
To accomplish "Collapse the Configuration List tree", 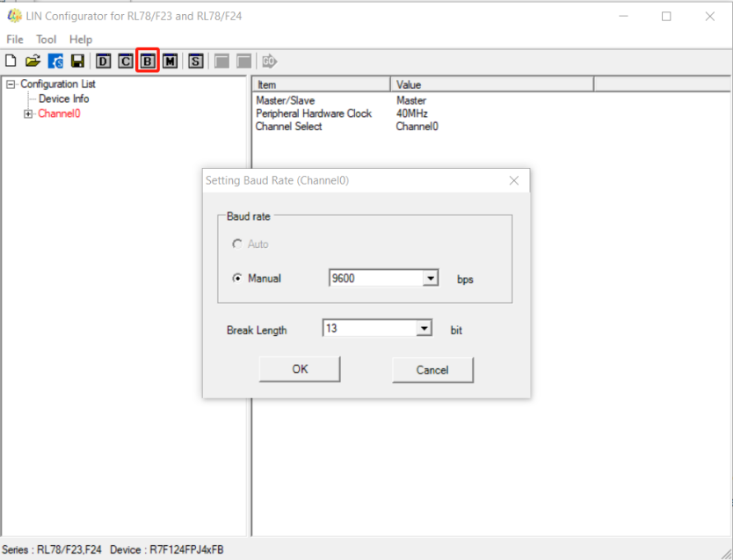I will pos(11,84).
